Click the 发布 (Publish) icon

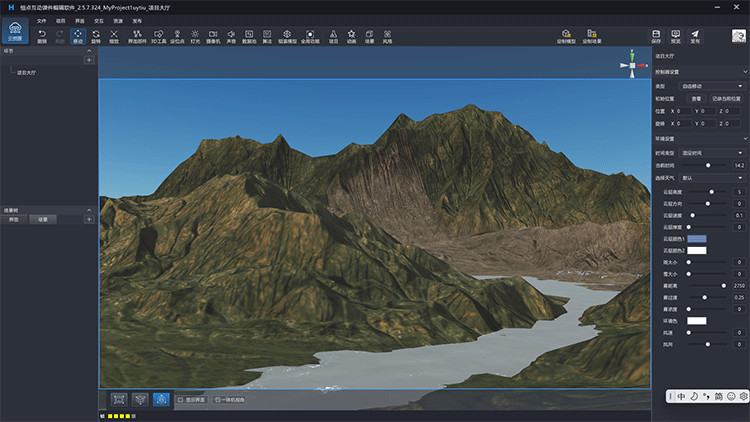click(x=695, y=36)
